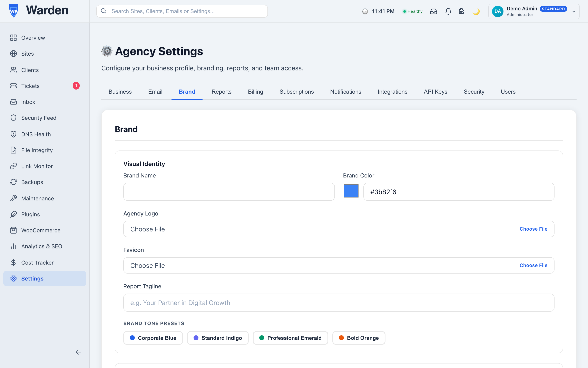Switch to the Email tab

click(155, 92)
